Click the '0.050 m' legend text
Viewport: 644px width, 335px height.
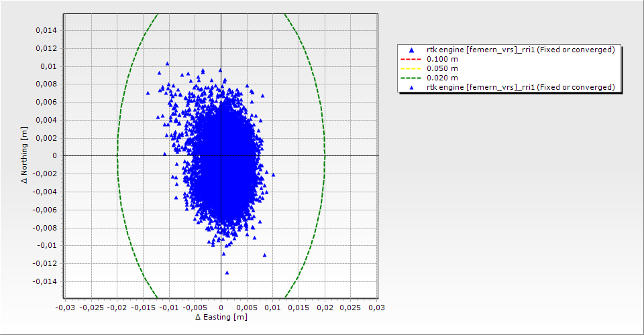click(442, 68)
